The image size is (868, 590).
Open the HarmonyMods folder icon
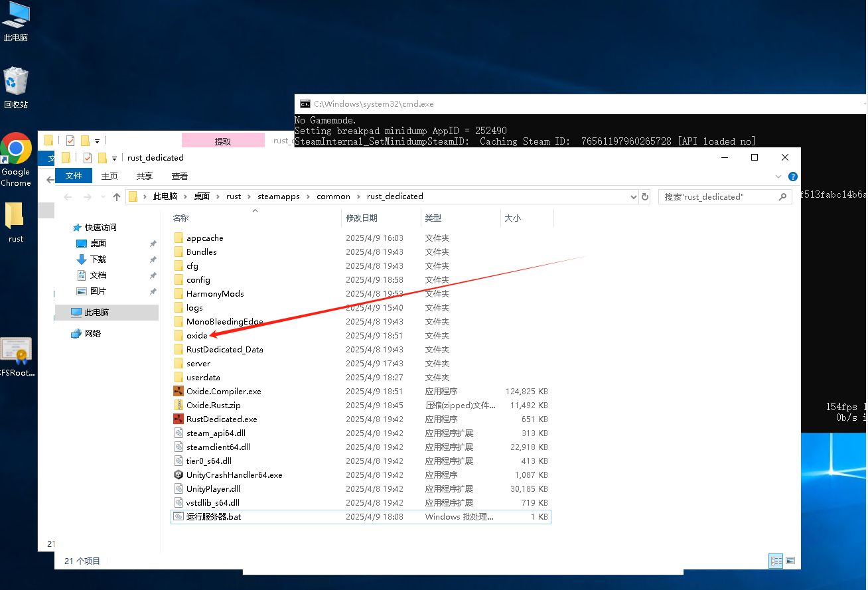(x=179, y=293)
